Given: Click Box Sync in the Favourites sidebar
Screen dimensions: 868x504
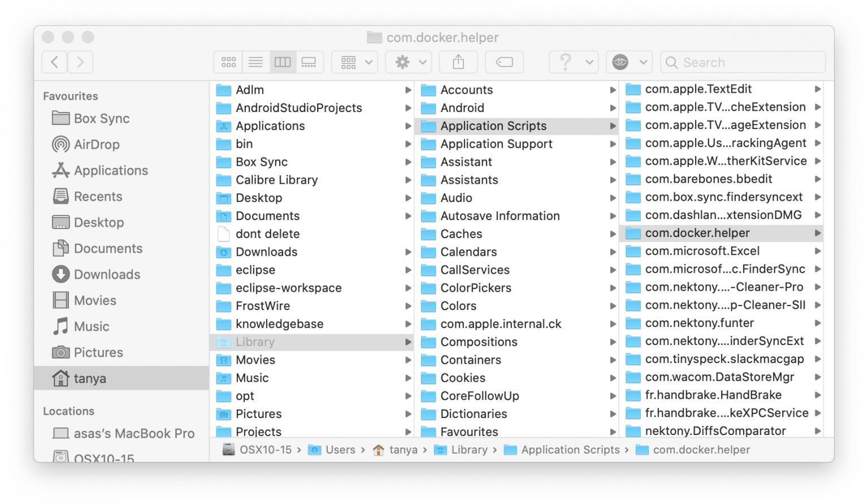Looking at the screenshot, I should click(100, 118).
